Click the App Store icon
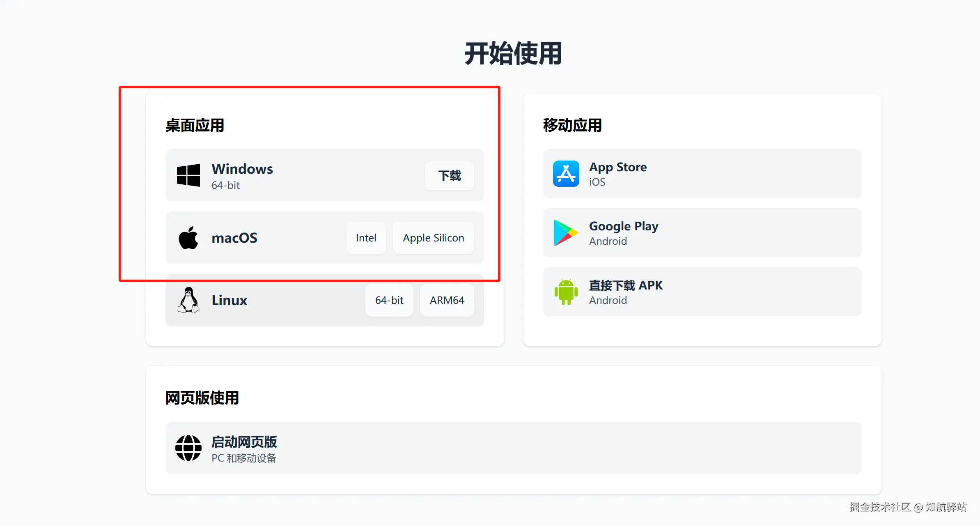This screenshot has height=526, width=980. pos(566,174)
